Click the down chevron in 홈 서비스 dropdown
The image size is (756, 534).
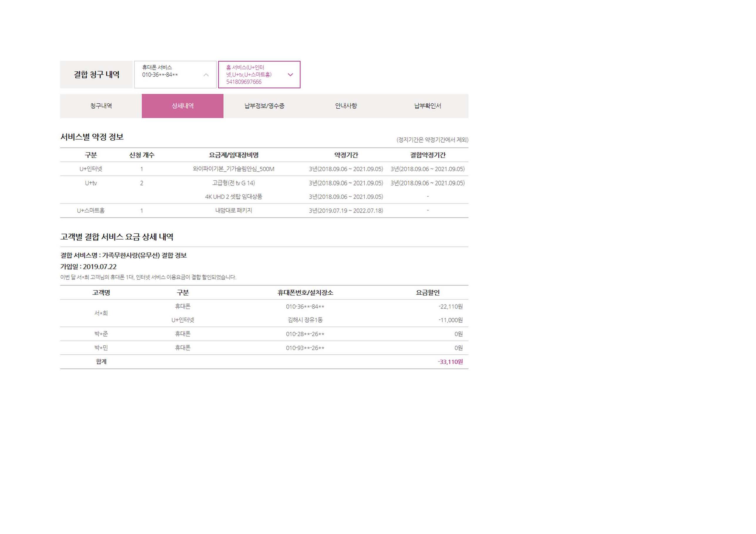(290, 75)
